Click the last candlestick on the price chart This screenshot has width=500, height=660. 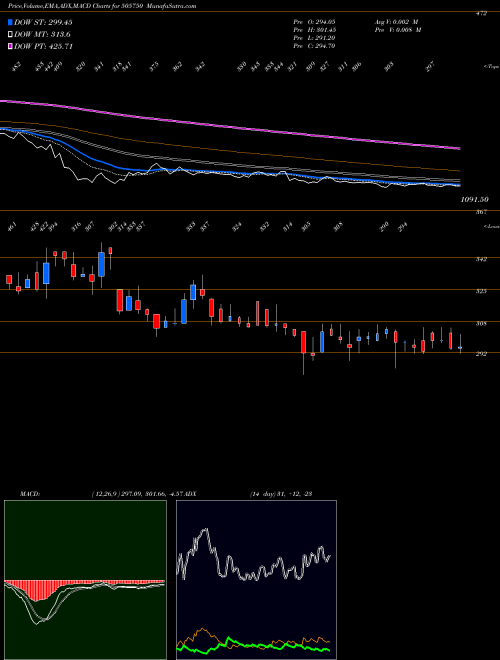(460, 348)
